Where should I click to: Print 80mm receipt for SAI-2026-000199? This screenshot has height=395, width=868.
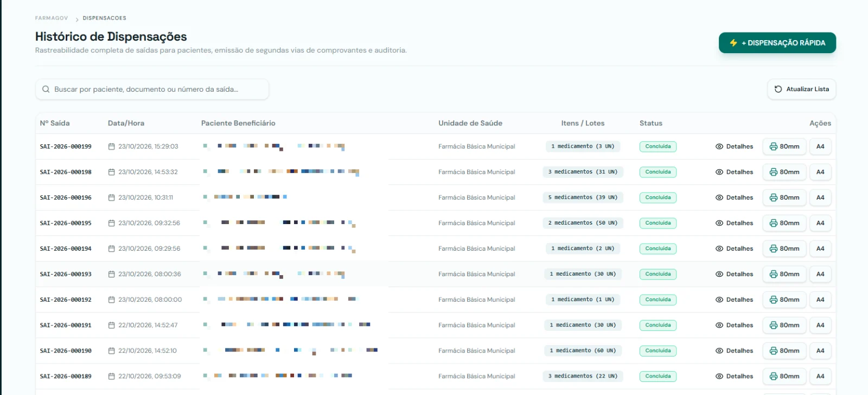tap(784, 146)
